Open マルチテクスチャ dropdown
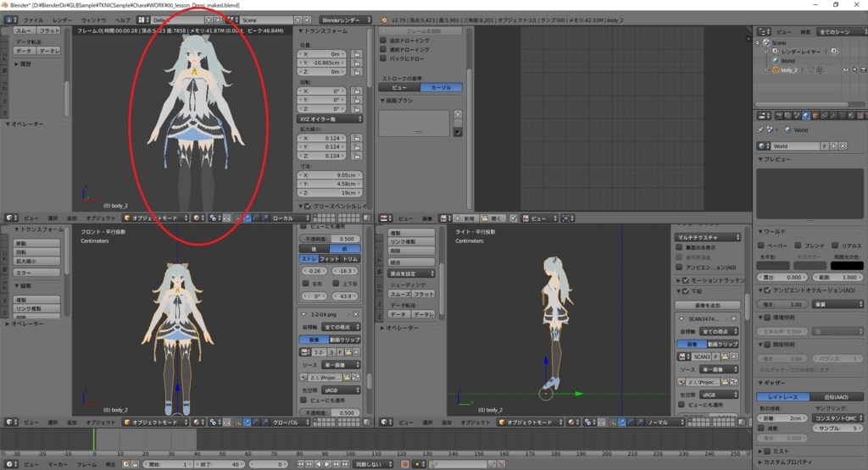 [708, 237]
